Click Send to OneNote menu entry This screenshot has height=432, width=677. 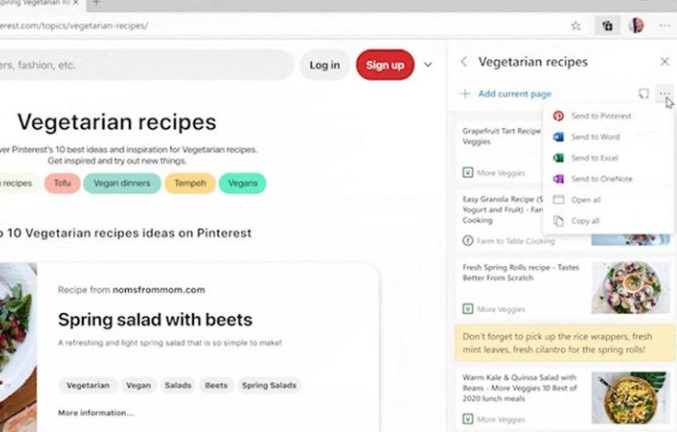click(601, 179)
